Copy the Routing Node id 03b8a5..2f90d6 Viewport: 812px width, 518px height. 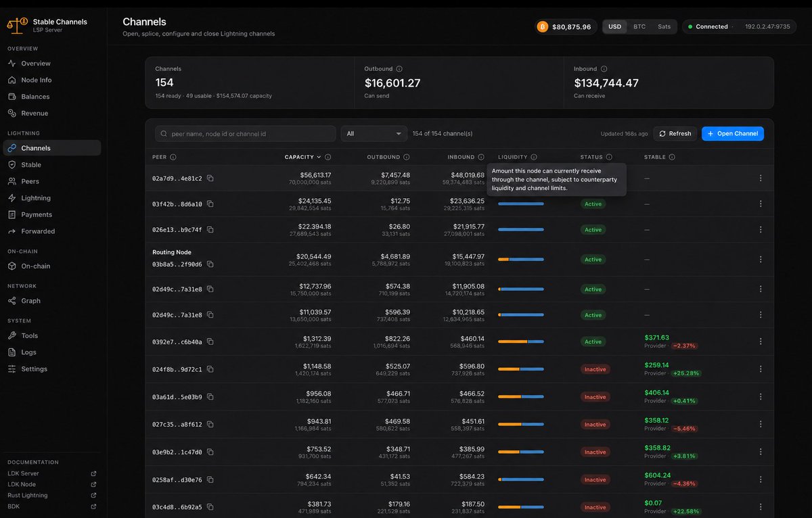[210, 264]
